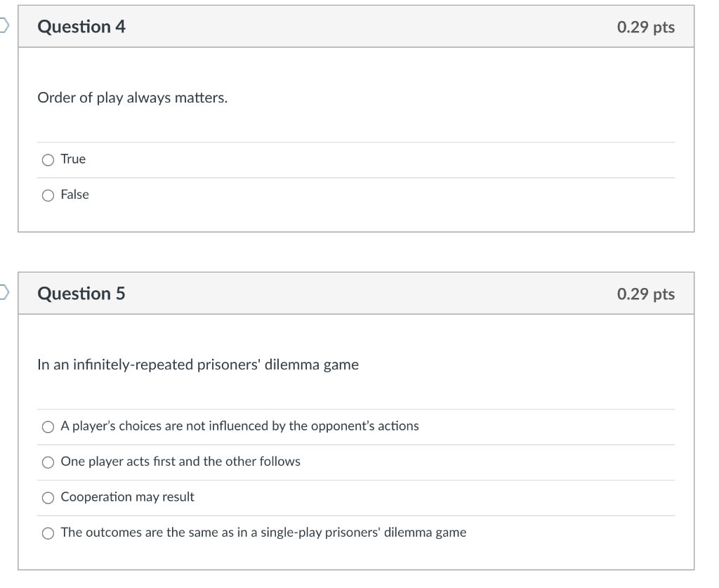The height and width of the screenshot is (588, 719).
Task: Click 'One player acts first and the other follows' text
Action: (x=180, y=462)
